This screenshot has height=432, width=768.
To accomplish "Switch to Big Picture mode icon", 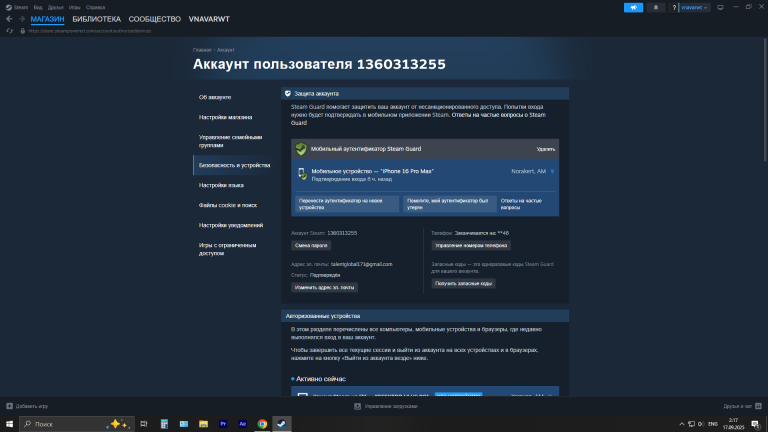I will (x=720, y=7).
